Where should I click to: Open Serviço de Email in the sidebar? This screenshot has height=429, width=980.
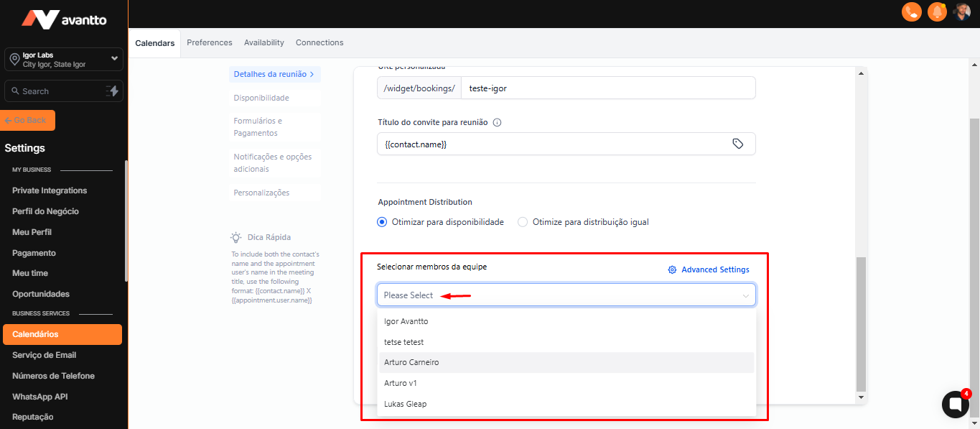[x=44, y=355]
